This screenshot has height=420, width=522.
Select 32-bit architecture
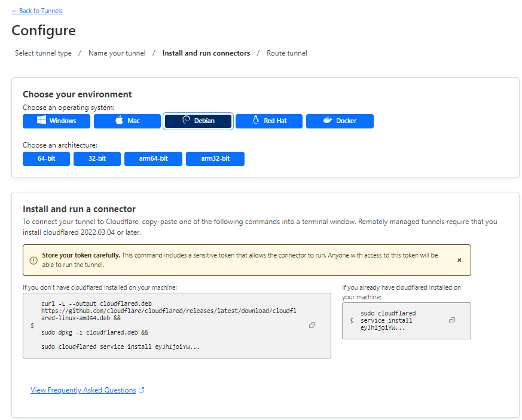tap(97, 158)
